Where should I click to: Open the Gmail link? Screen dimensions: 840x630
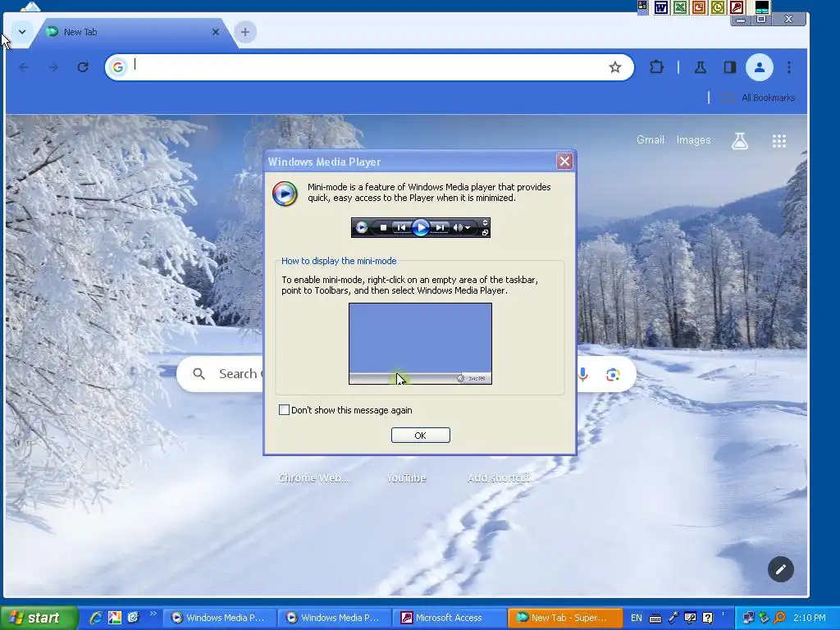click(x=650, y=139)
